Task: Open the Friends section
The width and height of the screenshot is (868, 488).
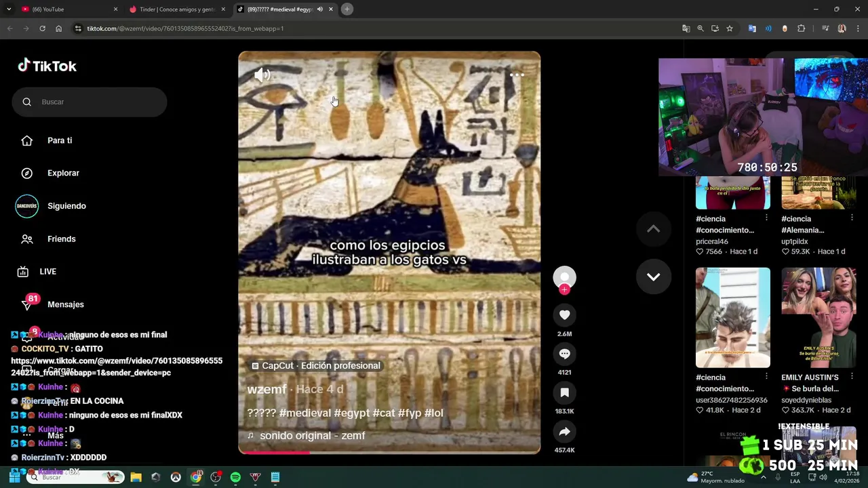Action: point(61,239)
